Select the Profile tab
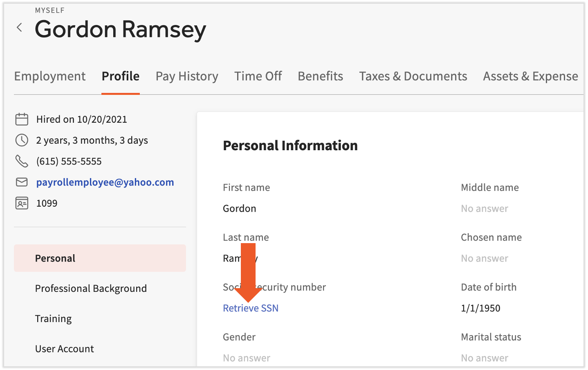The height and width of the screenshot is (370, 588). [121, 76]
